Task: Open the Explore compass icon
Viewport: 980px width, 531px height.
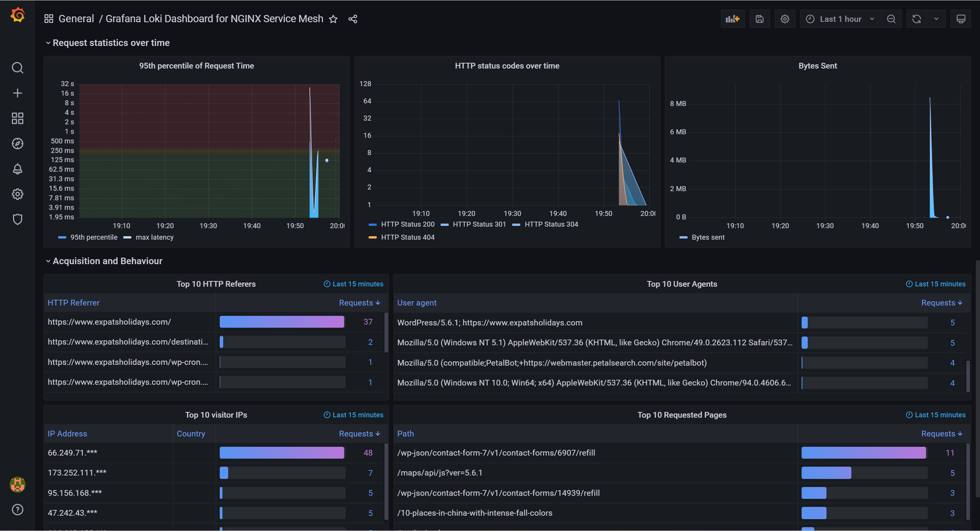Action: 18,144
